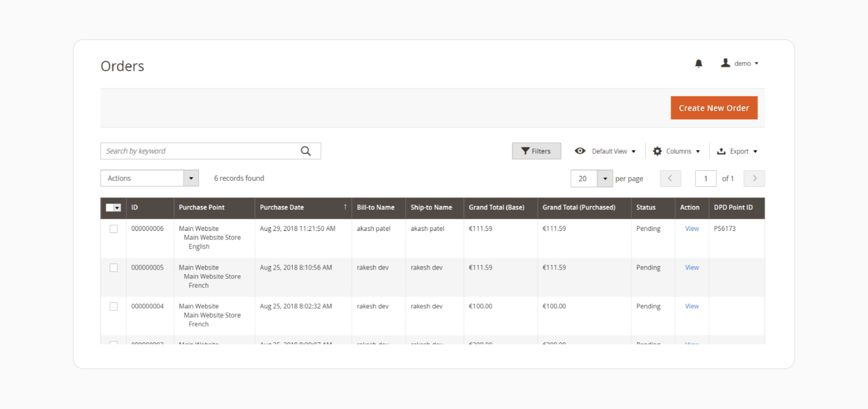Click DPD Point ID P56173
The width and height of the screenshot is (868, 409).
coord(724,228)
